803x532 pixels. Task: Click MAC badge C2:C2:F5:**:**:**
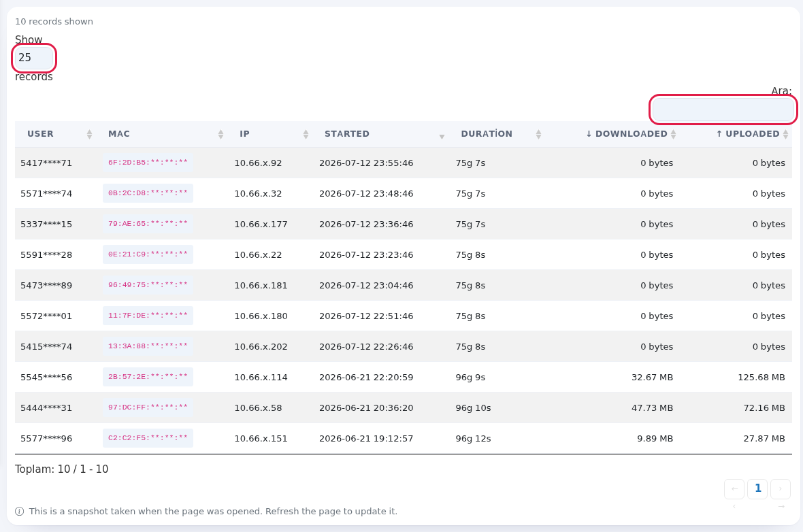[x=148, y=438]
